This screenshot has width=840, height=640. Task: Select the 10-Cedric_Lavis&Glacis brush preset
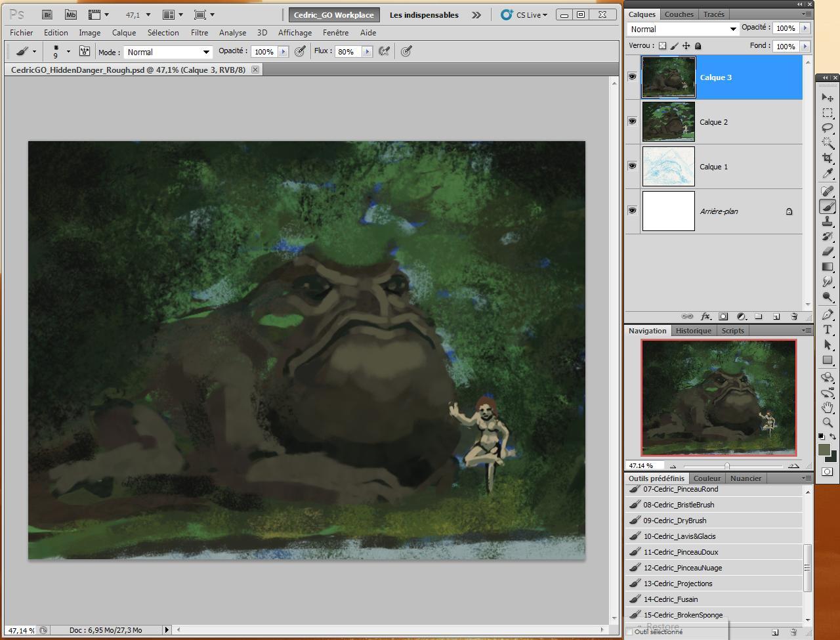click(679, 536)
